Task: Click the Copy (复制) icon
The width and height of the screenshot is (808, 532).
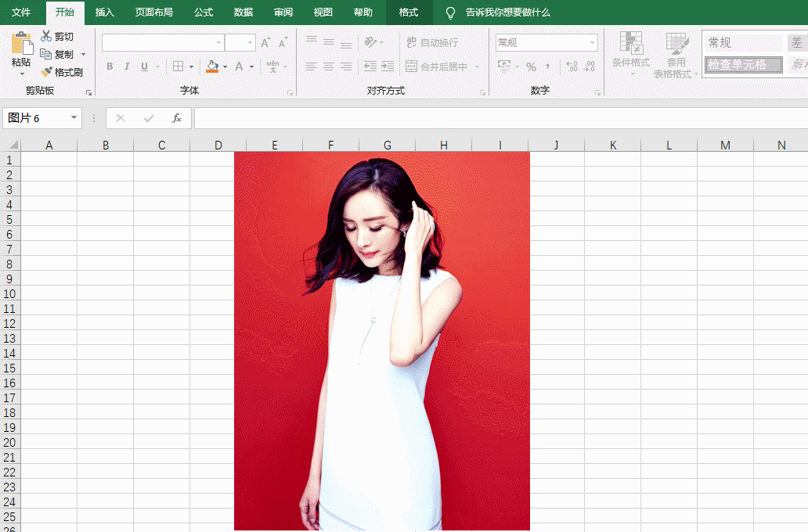Action: pyautogui.click(x=47, y=54)
